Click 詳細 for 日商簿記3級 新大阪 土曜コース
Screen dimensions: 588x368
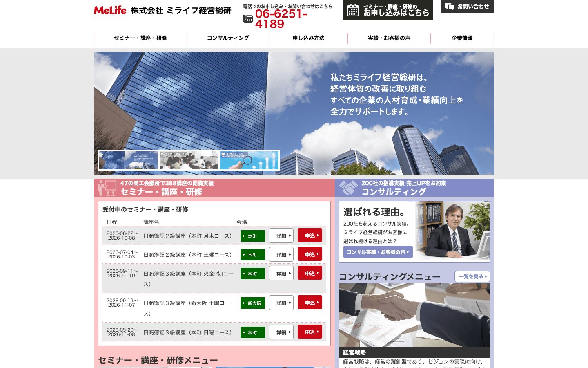[281, 303]
